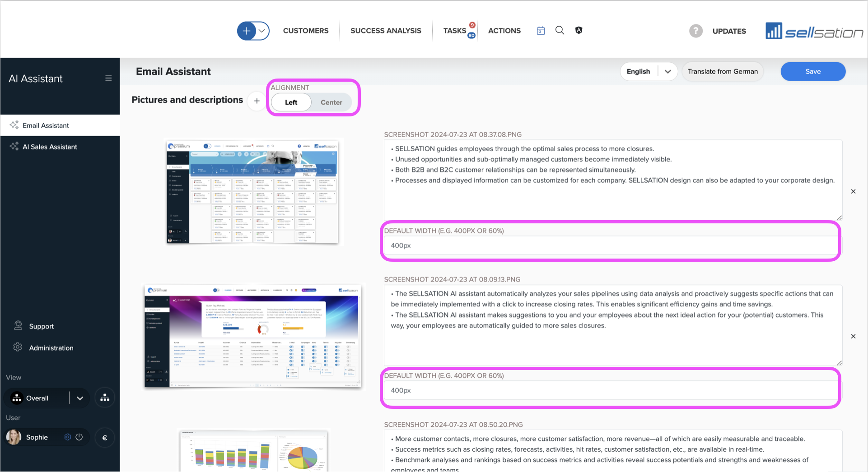Click Translate from German button
This screenshot has width=868, height=472.
click(x=723, y=71)
